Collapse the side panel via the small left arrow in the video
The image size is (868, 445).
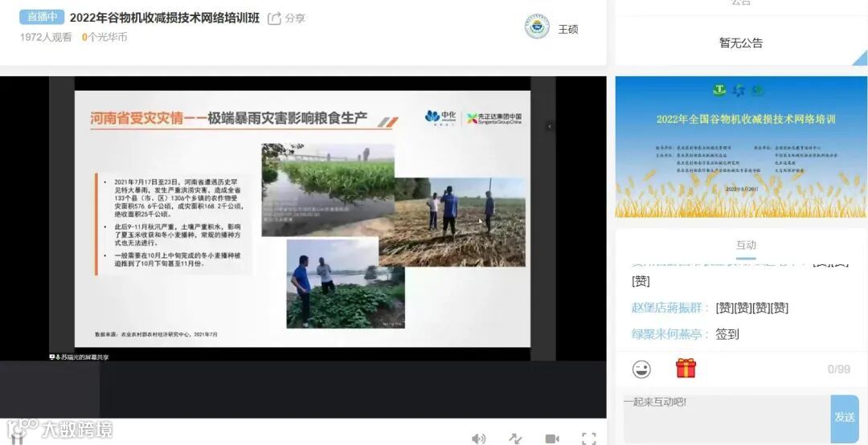pyautogui.click(x=549, y=127)
